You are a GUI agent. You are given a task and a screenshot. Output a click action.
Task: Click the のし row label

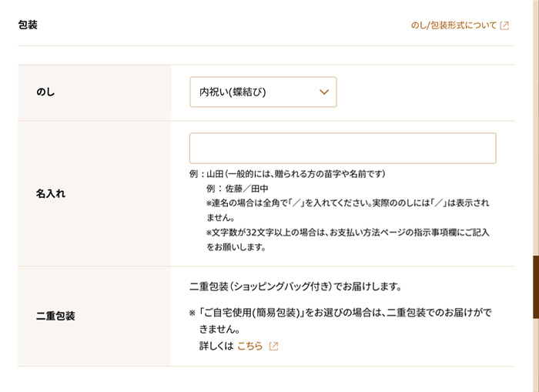pos(45,92)
